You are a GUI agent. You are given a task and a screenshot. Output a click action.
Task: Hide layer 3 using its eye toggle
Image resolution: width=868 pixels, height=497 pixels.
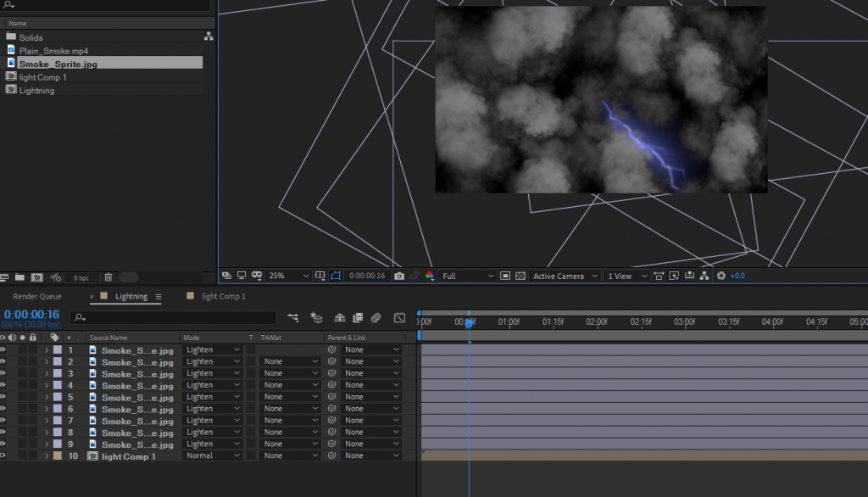pyautogui.click(x=3, y=373)
